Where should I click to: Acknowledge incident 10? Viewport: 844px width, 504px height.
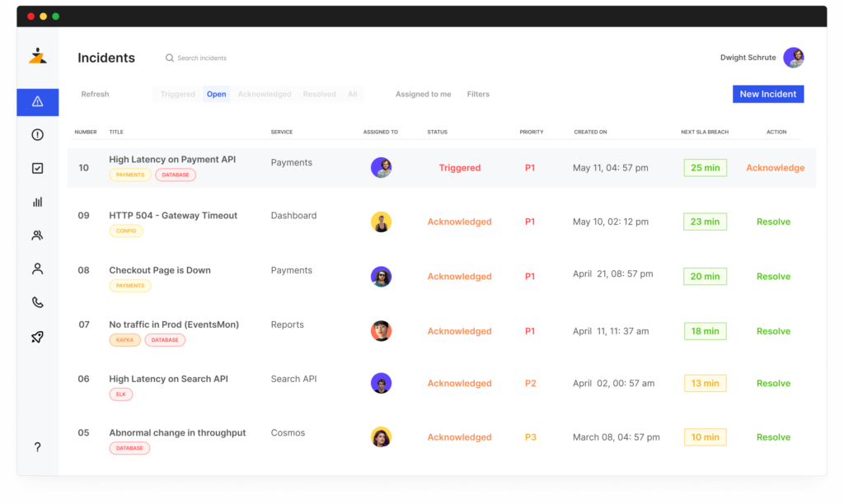tap(775, 168)
